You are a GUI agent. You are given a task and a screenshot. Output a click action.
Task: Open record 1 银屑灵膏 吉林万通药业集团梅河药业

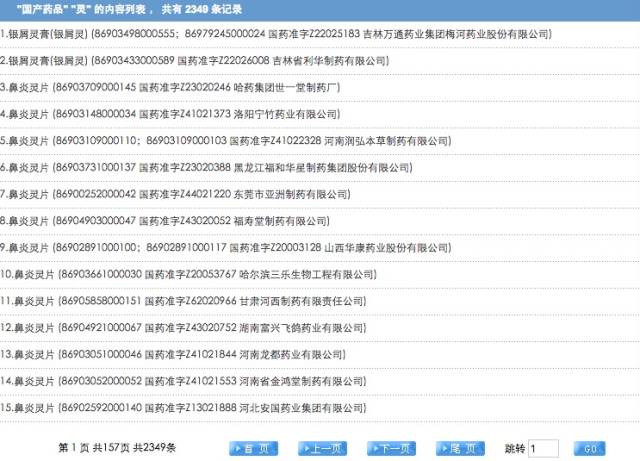276,34
